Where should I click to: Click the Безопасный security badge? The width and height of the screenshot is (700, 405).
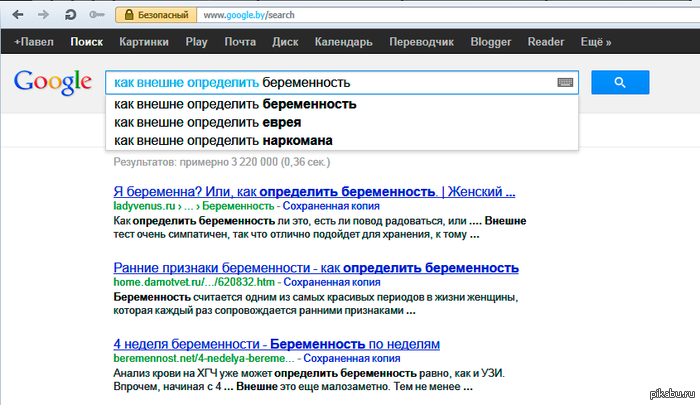[x=150, y=15]
